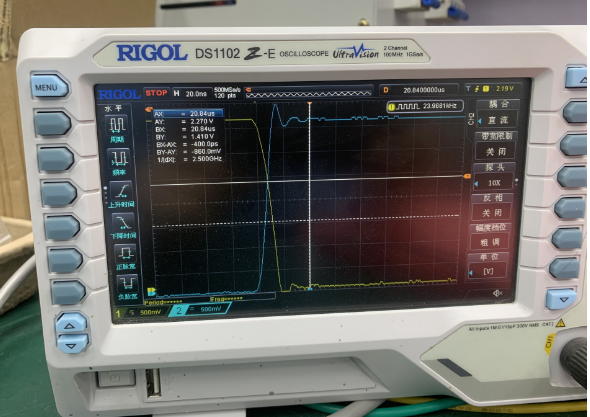Select the 负脉宽 negative width icon
Screen dimensions: 590x417
(x=128, y=288)
